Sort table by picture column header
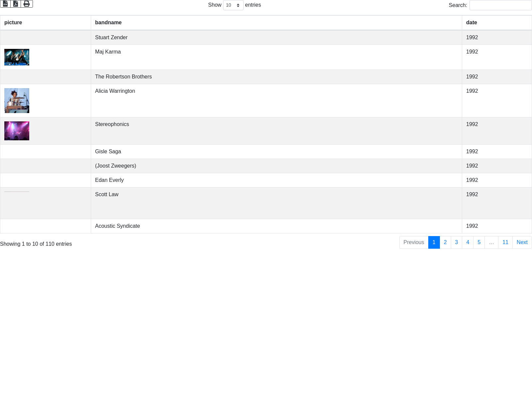532x399 pixels. click(x=13, y=23)
